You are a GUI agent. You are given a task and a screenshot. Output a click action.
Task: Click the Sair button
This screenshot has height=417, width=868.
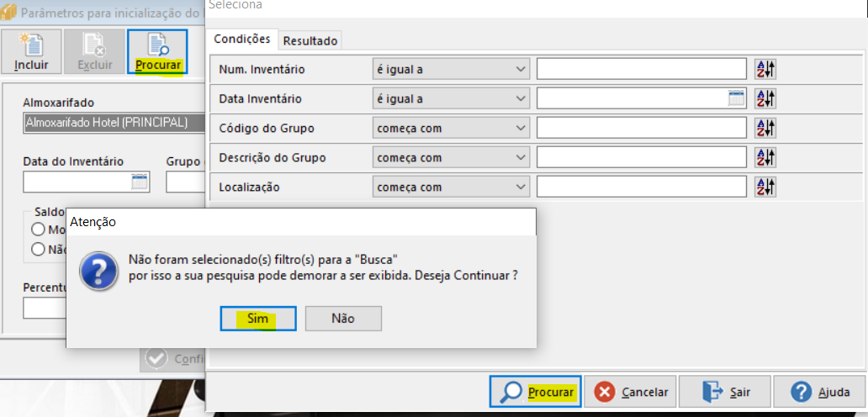725,392
